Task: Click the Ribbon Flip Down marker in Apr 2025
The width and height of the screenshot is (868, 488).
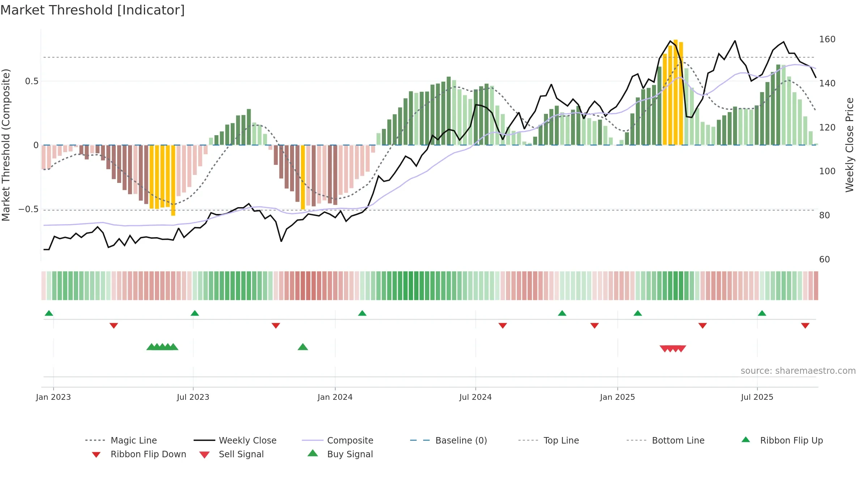Action: [703, 326]
